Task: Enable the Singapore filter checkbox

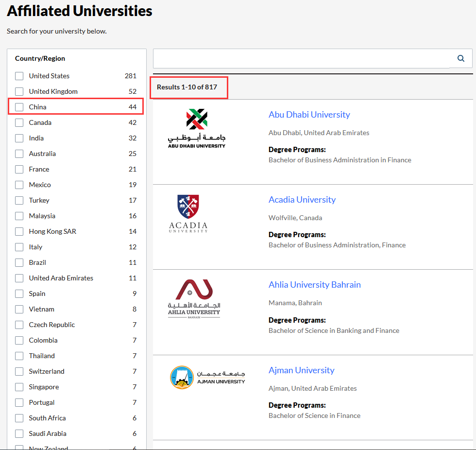Action: click(x=19, y=387)
